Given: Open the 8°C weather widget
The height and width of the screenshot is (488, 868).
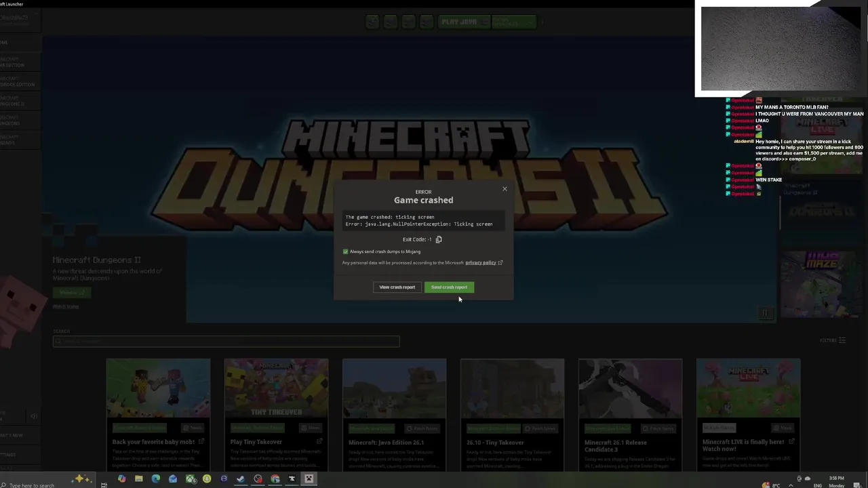Looking at the screenshot, I should point(772,485).
